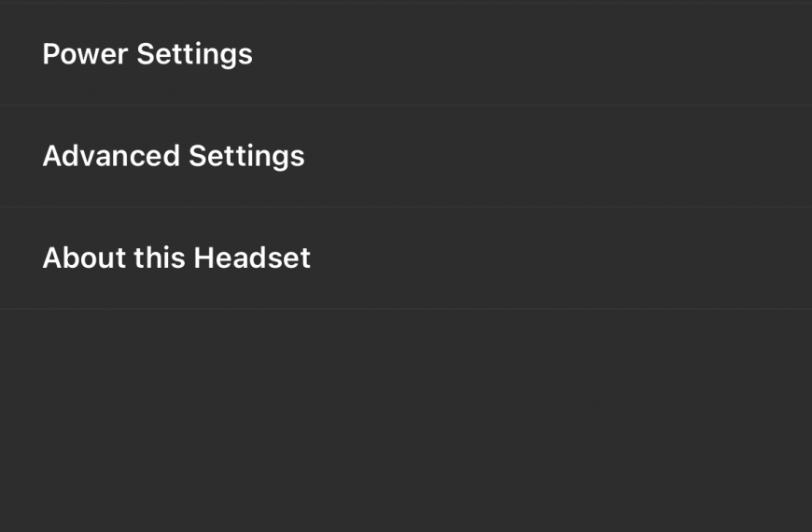Show device details under About this Headset
812x532 pixels.
pyautogui.click(x=406, y=258)
